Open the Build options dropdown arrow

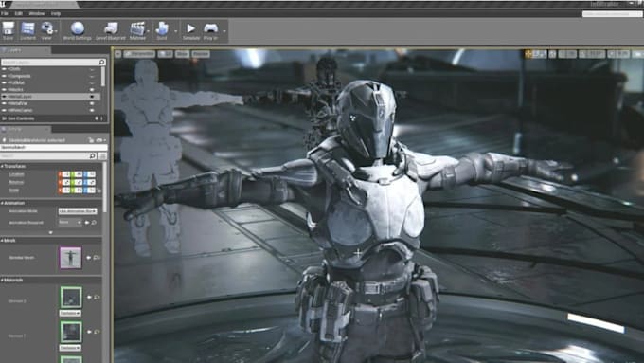tap(175, 31)
